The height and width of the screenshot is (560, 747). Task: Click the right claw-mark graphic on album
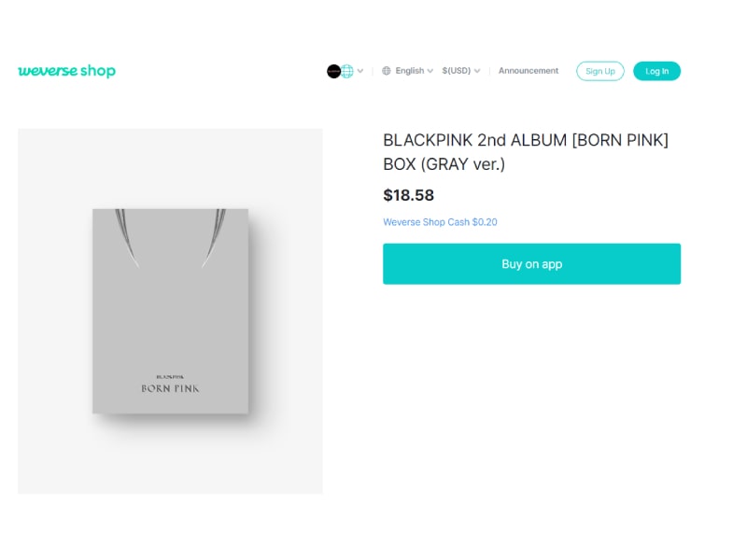coord(215,233)
